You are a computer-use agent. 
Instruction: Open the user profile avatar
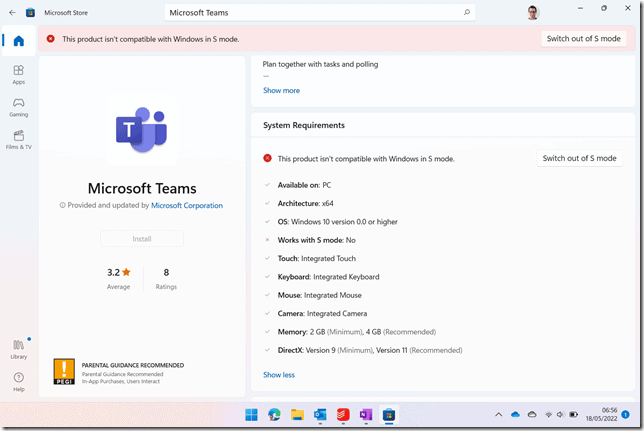click(533, 13)
